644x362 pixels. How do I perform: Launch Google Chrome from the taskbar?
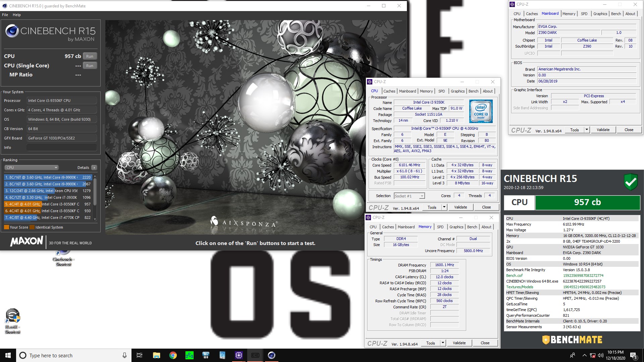coord(173,355)
